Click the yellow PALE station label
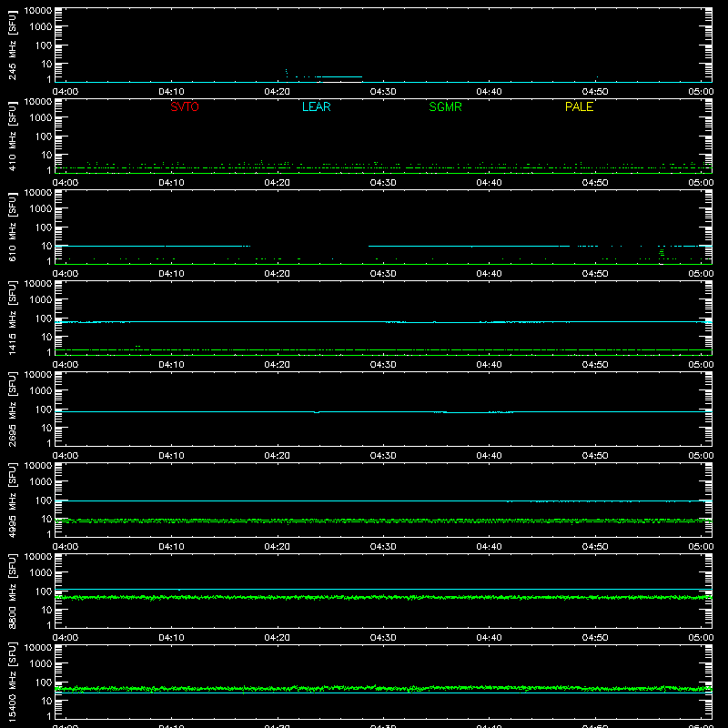This screenshot has width=728, height=728. click(x=579, y=106)
